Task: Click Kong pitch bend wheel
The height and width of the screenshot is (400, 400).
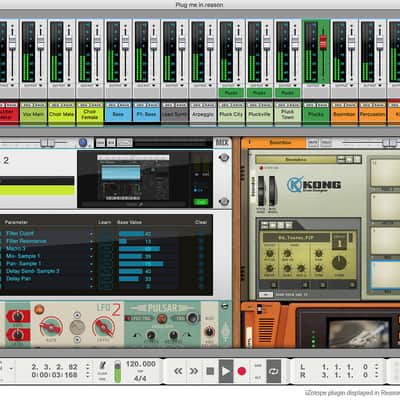Action: coord(261,191)
